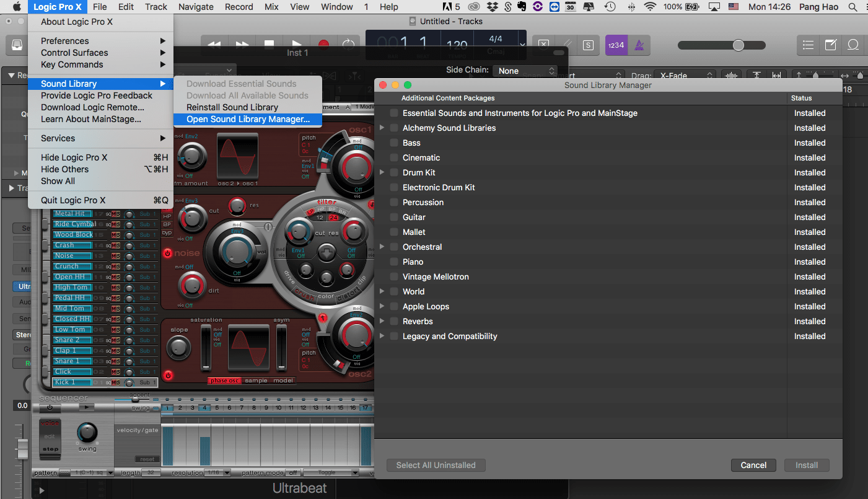Screen dimensions: 868x499
Task: Tick the Piano package checkbox
Action: click(394, 262)
